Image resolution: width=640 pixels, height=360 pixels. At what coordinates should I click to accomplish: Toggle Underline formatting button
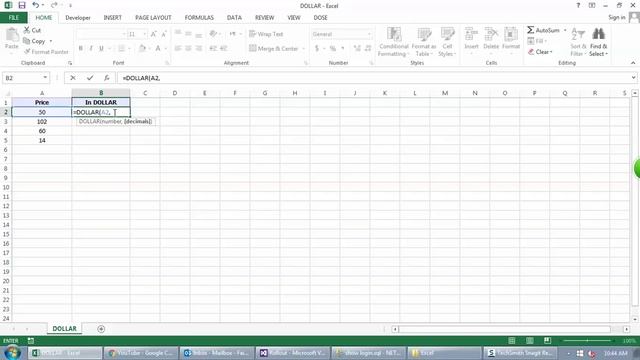click(101, 48)
